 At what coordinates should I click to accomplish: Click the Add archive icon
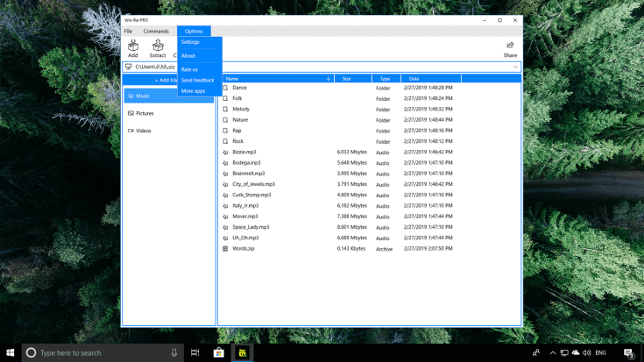pyautogui.click(x=133, y=46)
